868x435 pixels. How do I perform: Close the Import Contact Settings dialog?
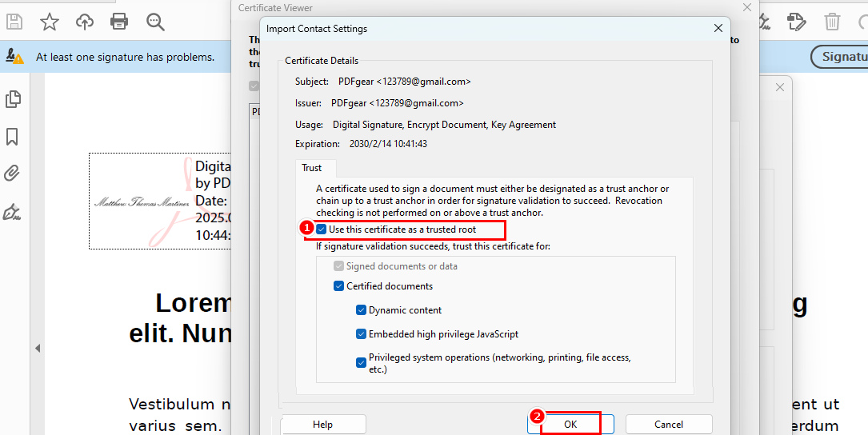click(x=718, y=28)
